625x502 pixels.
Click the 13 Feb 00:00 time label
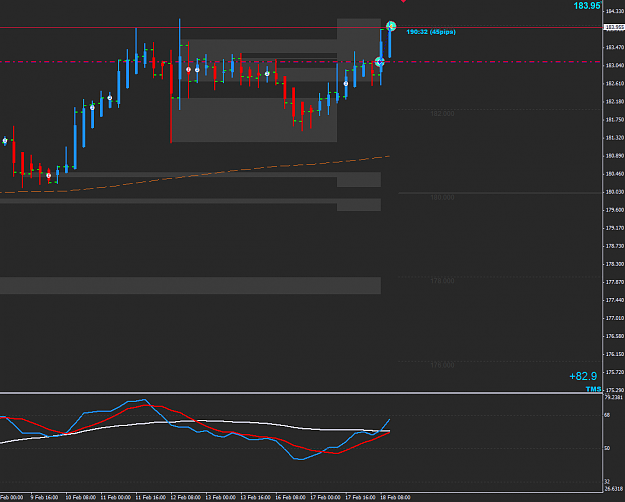click(220, 498)
